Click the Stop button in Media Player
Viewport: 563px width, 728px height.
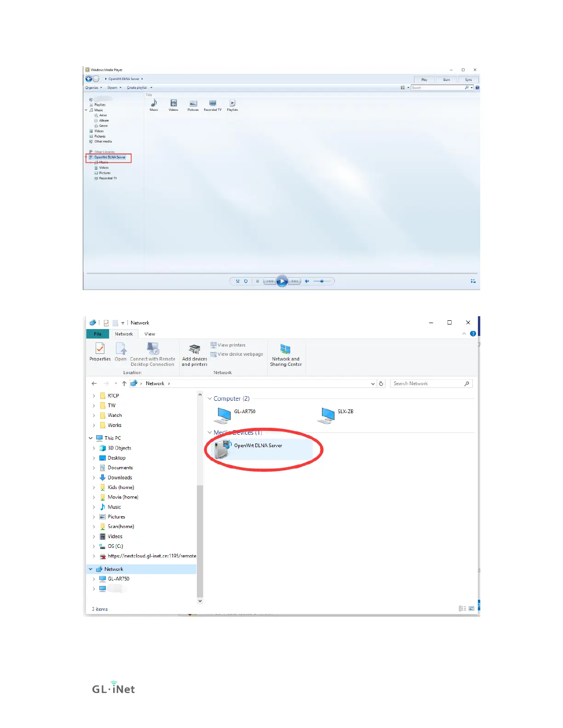[x=257, y=281]
